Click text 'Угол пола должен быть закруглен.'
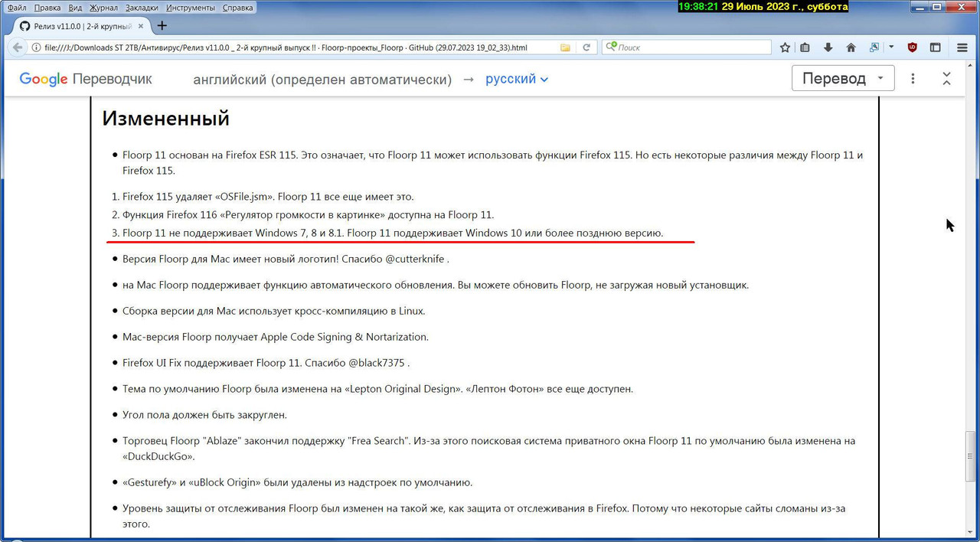Screen dimensions: 980x542 (x=204, y=415)
